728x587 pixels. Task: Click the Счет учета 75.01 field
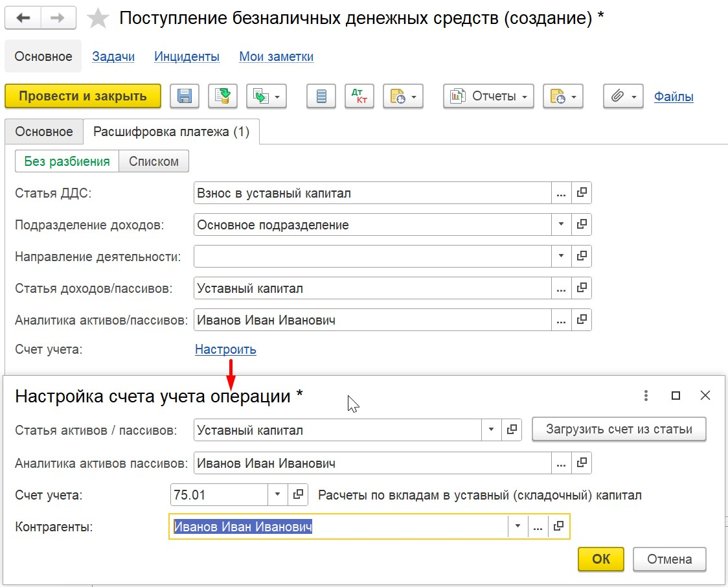[219, 494]
